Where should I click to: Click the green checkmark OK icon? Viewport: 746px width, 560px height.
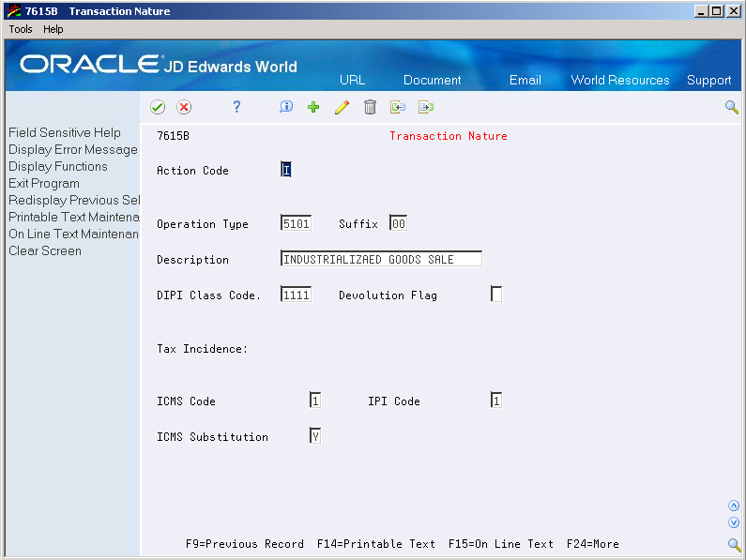click(x=158, y=107)
